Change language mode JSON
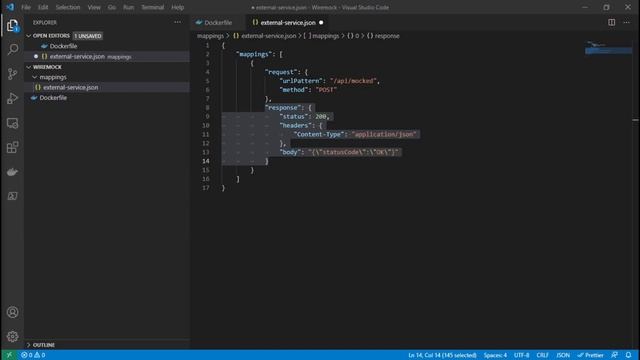 563,355
